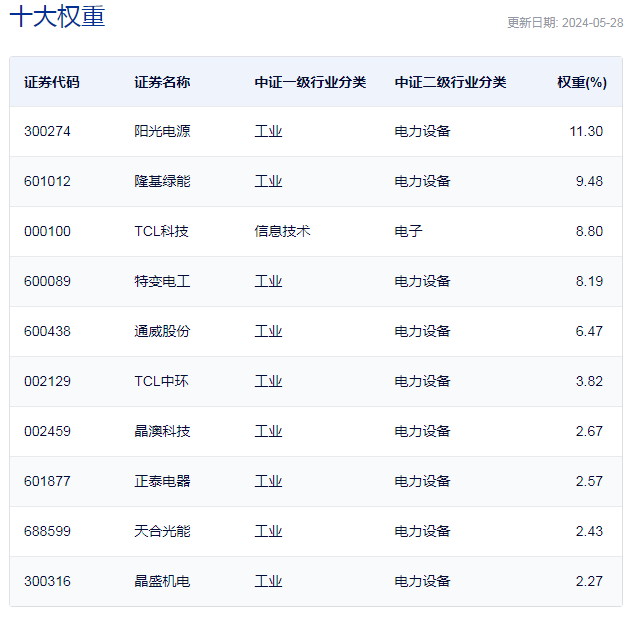Select the weight value 2.67
Screen dimensions: 630x617
[589, 431]
